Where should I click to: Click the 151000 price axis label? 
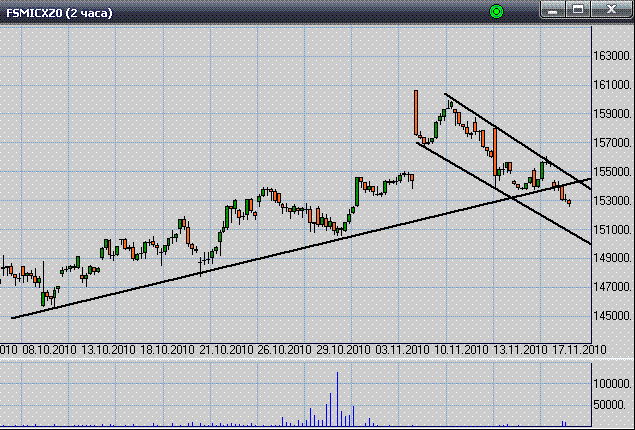click(612, 230)
